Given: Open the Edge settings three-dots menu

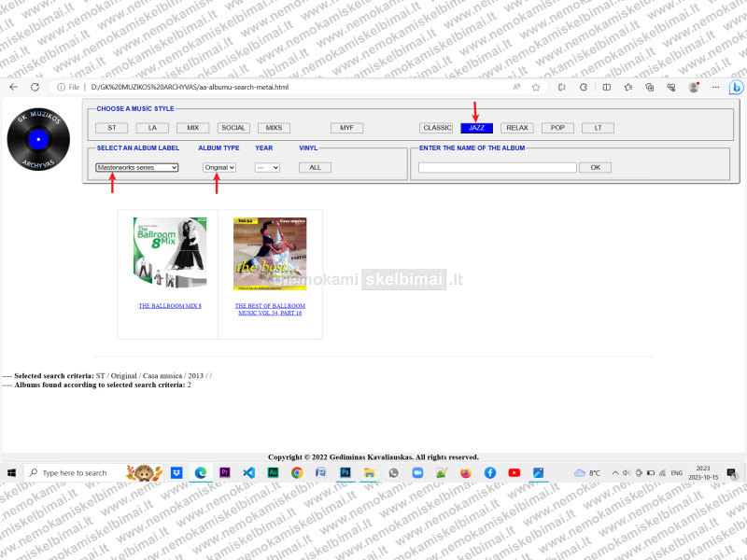Looking at the screenshot, I should (715, 87).
